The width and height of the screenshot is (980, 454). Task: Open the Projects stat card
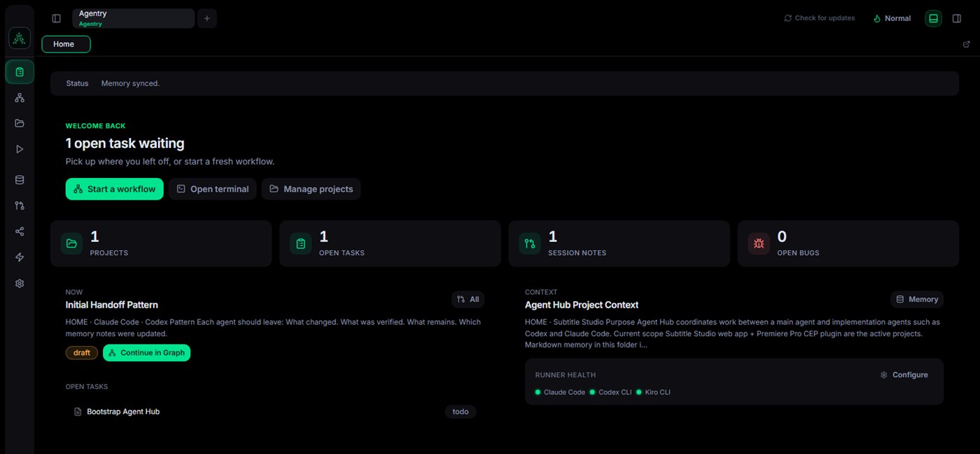pos(161,244)
